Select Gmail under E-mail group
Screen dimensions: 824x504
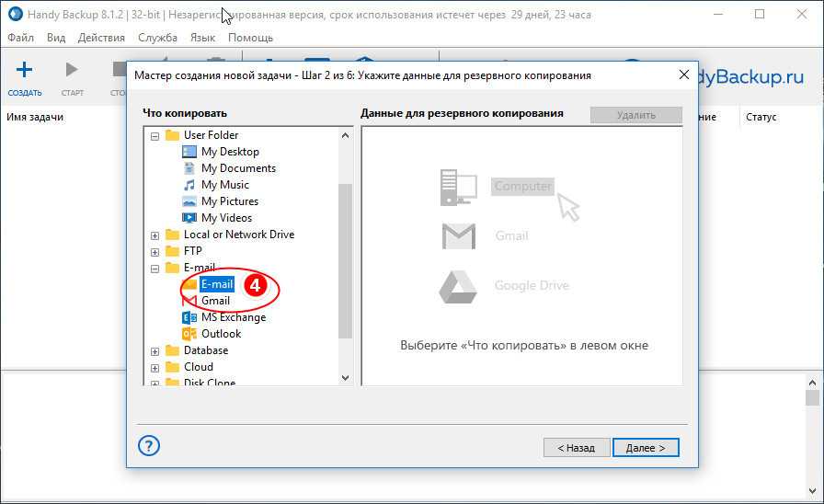point(215,301)
